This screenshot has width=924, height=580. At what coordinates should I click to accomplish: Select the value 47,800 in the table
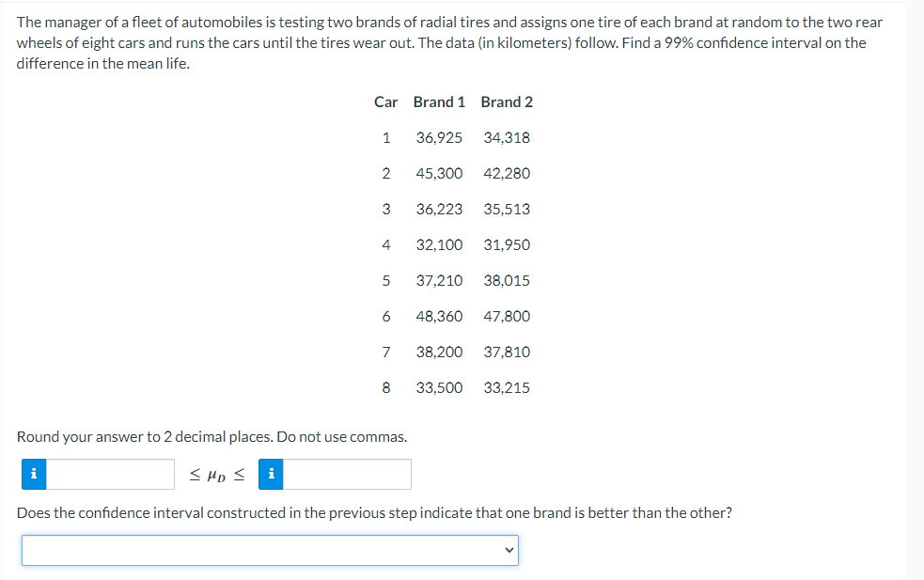[x=507, y=316]
